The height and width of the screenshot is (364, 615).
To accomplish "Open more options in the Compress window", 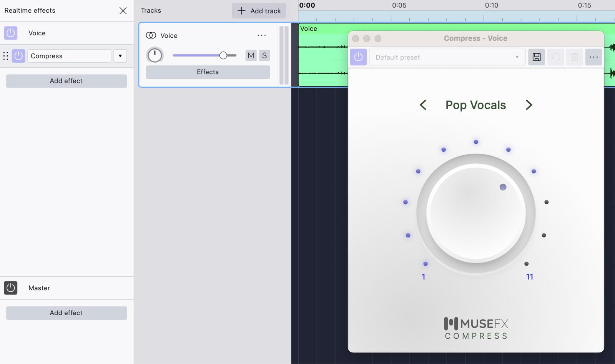I will (594, 57).
